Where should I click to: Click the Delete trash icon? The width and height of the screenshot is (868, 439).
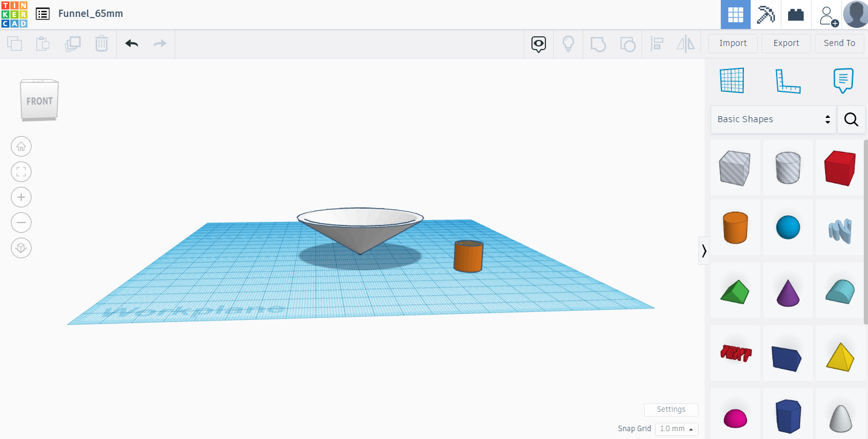(101, 44)
